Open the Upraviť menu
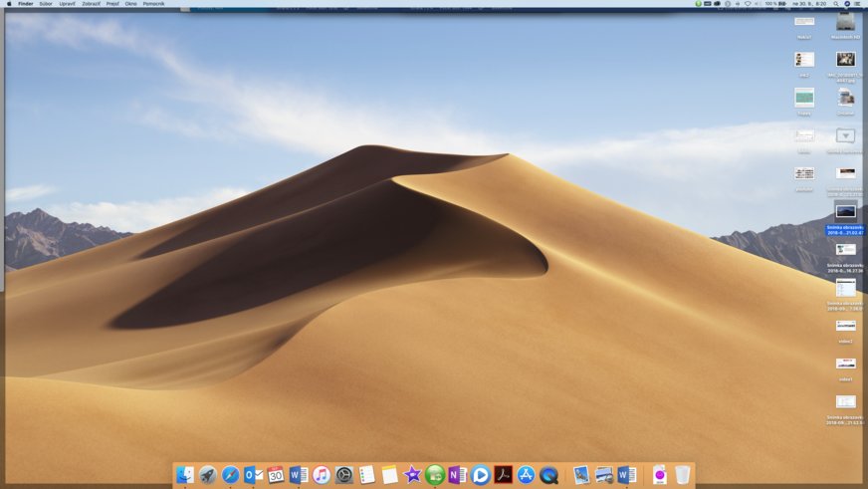This screenshot has height=489, width=868. [x=68, y=4]
